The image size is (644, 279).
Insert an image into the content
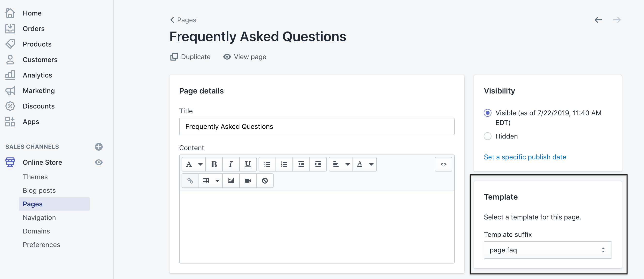point(231,180)
